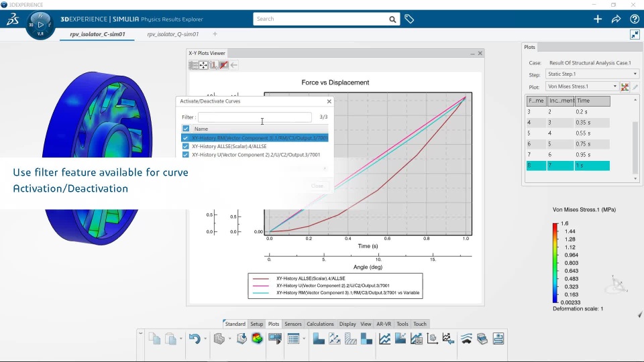Click the hatched L-shape icon

point(350,339)
